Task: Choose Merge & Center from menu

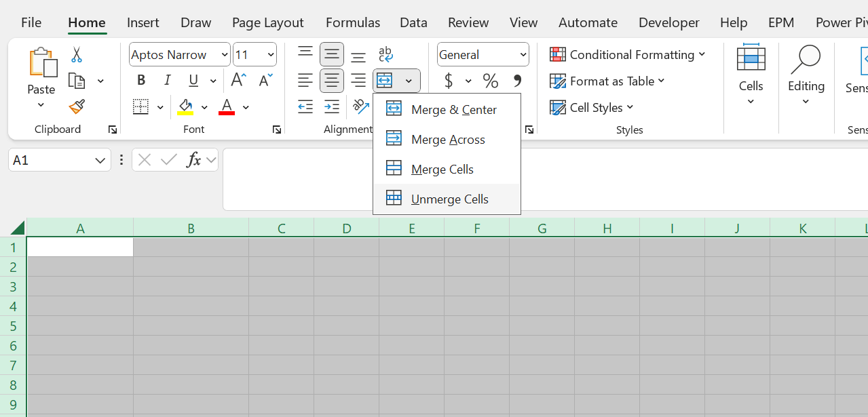Action: tap(447, 110)
